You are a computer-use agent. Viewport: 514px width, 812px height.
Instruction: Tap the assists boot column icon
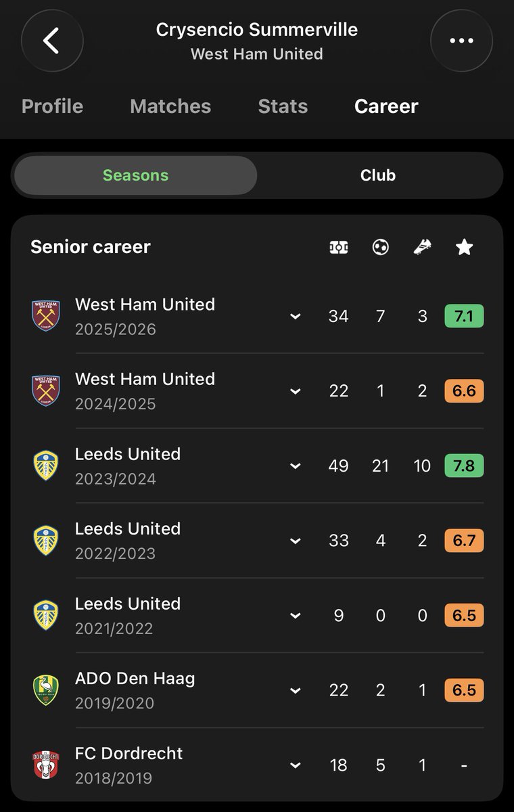pyautogui.click(x=422, y=248)
